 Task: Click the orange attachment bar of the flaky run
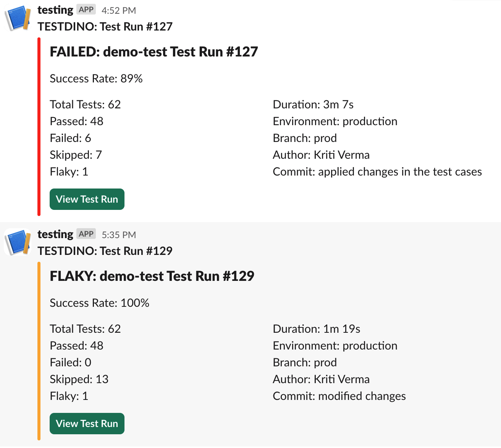coord(39,350)
